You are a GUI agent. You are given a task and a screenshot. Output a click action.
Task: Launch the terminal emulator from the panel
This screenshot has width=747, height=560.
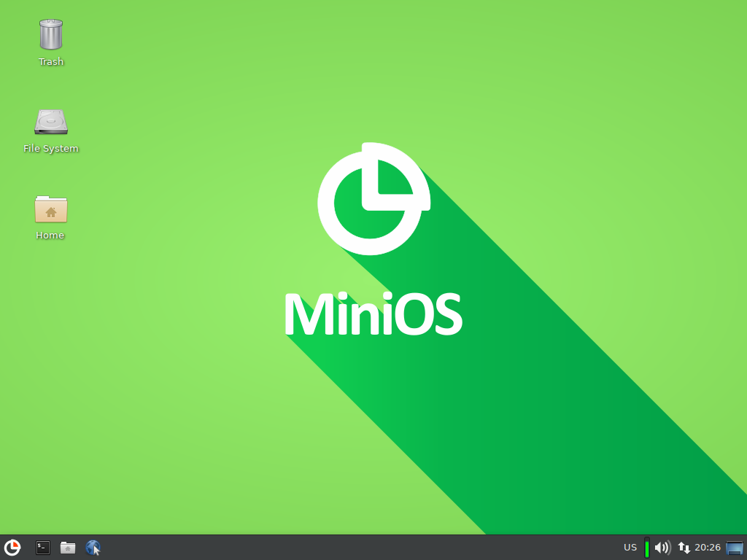coord(43,548)
